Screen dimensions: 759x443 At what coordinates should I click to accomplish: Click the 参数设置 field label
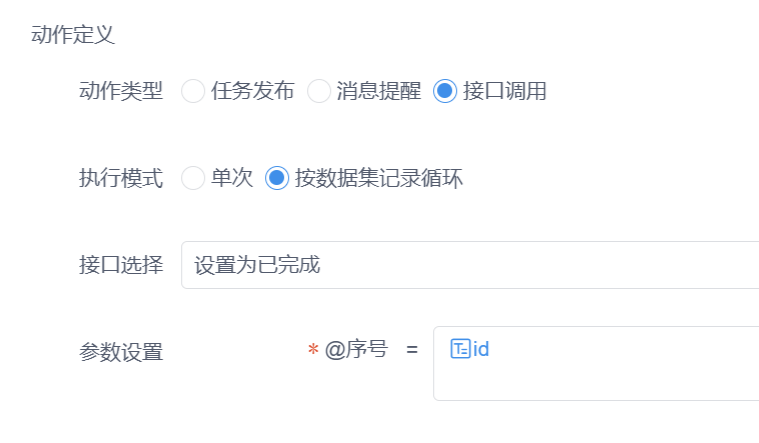click(x=121, y=352)
